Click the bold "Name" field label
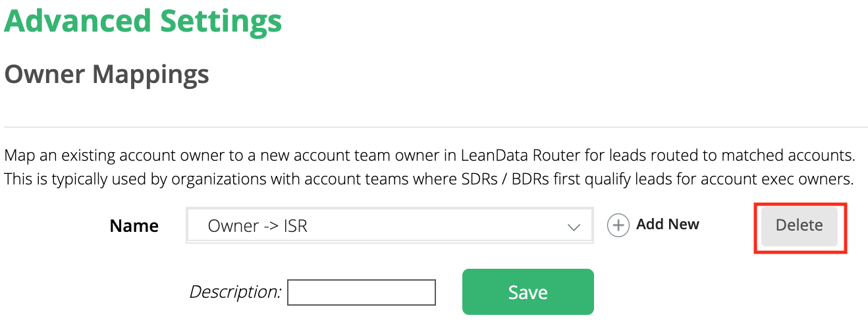 point(134,226)
